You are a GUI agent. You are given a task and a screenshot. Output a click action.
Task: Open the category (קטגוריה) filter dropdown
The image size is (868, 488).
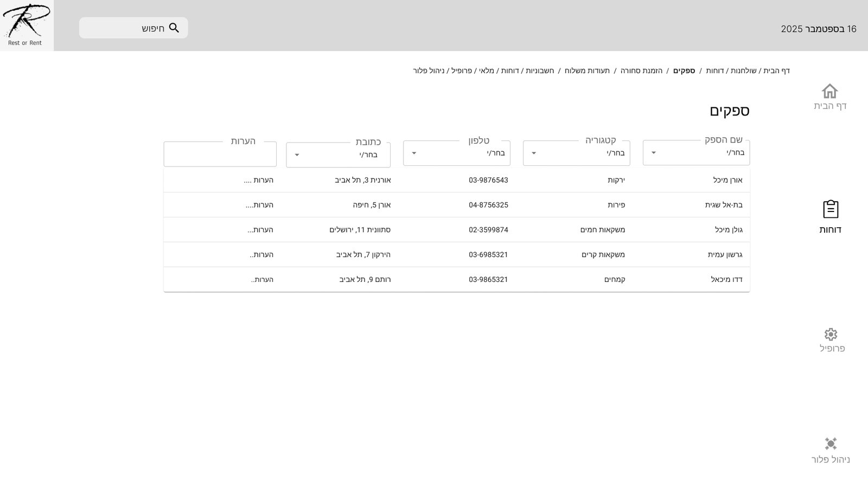click(x=576, y=153)
